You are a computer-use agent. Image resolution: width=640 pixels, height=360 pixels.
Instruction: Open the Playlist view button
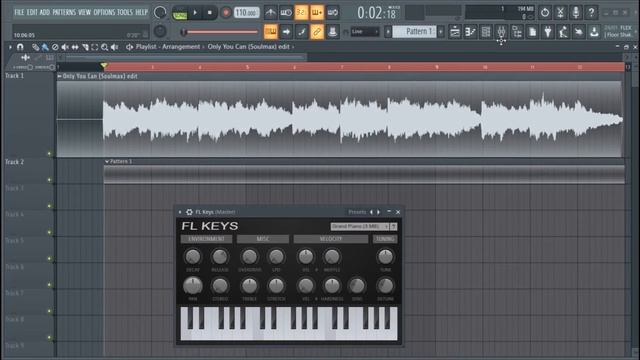point(455,31)
